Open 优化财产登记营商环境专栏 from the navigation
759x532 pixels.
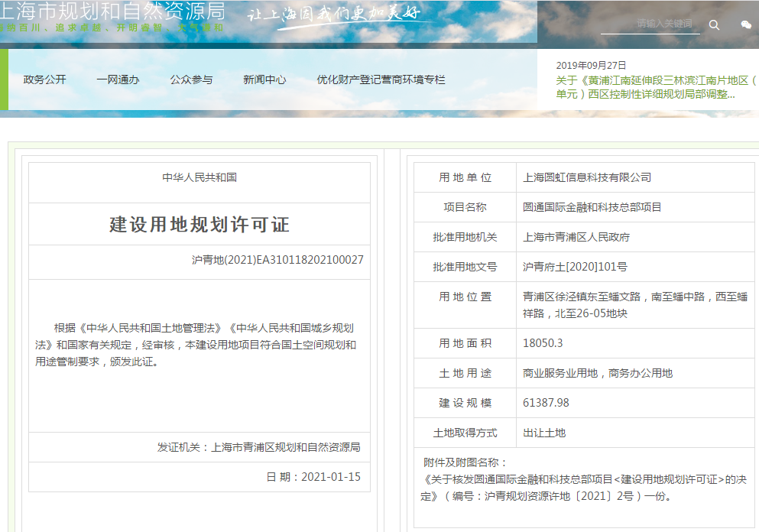(381, 79)
